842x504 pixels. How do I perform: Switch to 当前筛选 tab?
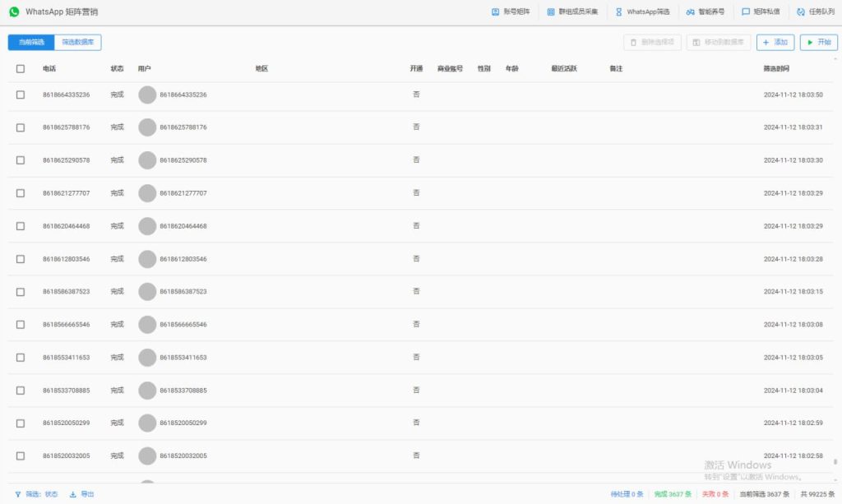(x=31, y=42)
